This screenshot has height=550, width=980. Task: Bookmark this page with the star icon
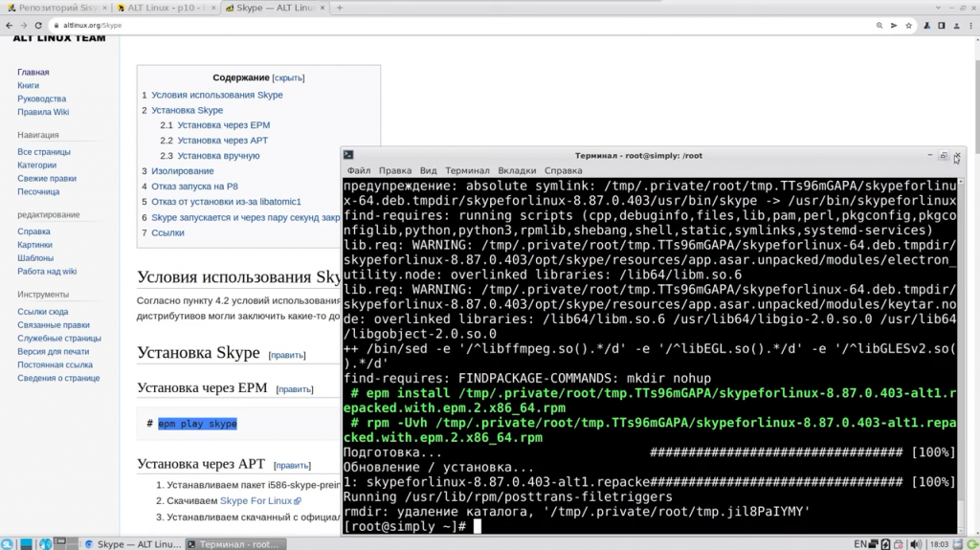[x=909, y=26]
